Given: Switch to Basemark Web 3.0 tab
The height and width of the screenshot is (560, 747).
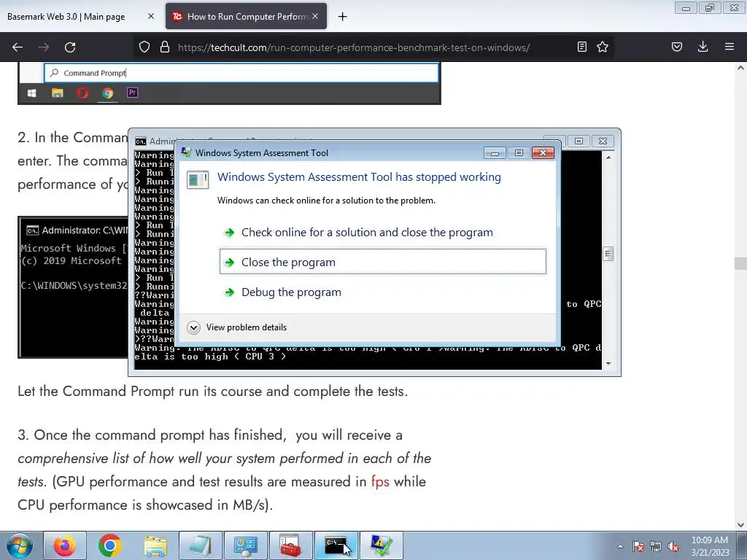Looking at the screenshot, I should click(x=66, y=17).
